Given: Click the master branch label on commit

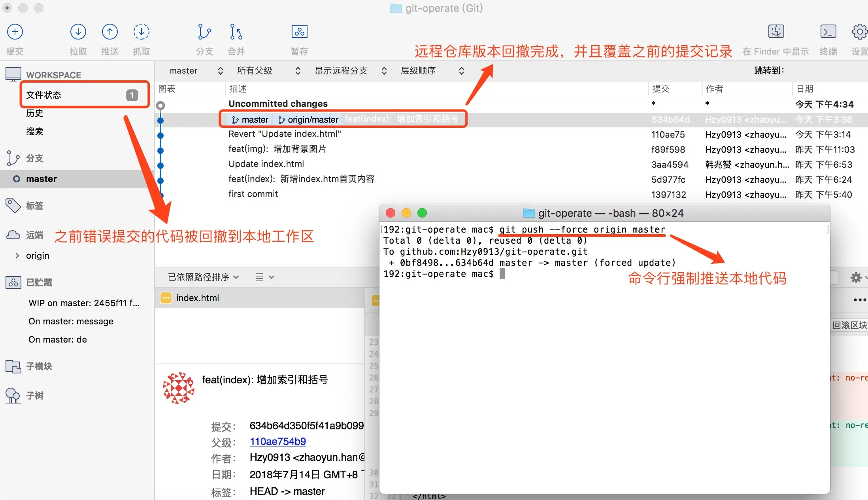Looking at the screenshot, I should 250,119.
